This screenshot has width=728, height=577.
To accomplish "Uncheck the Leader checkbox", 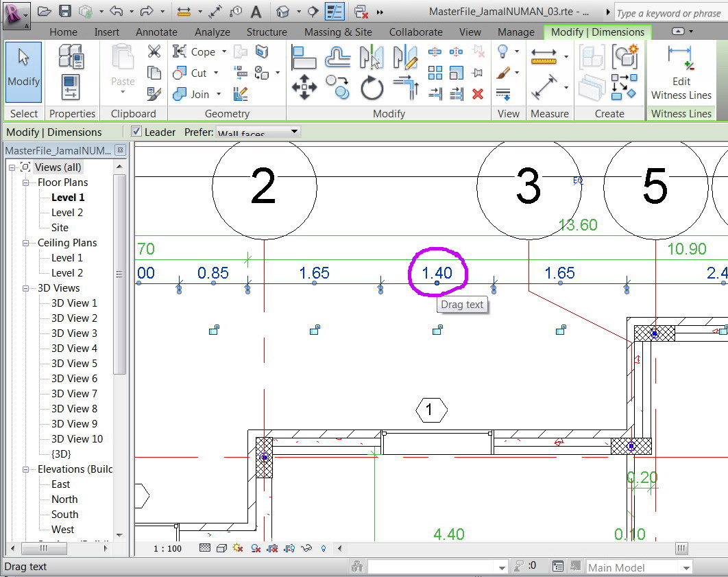I will pyautogui.click(x=136, y=132).
